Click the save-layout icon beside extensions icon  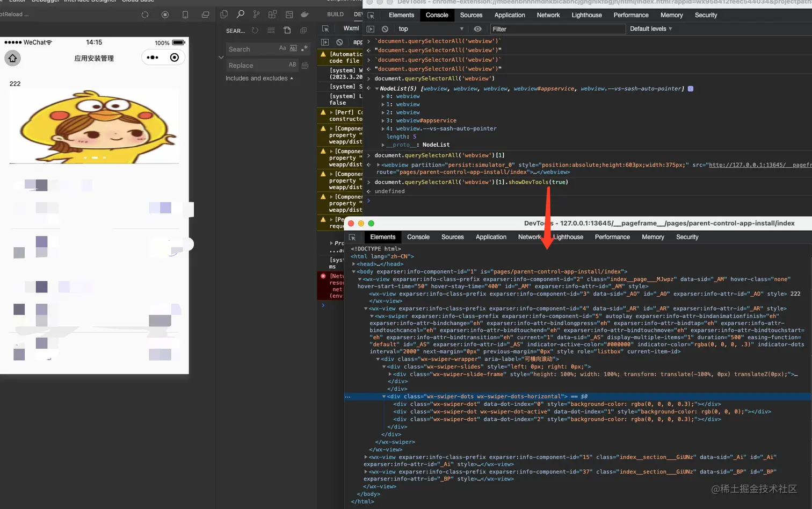coord(289,15)
